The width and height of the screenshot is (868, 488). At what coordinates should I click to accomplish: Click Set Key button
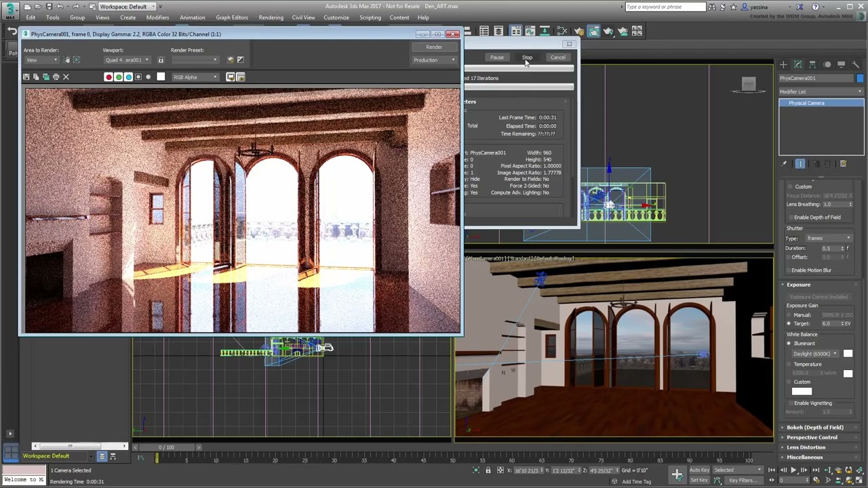(699, 480)
